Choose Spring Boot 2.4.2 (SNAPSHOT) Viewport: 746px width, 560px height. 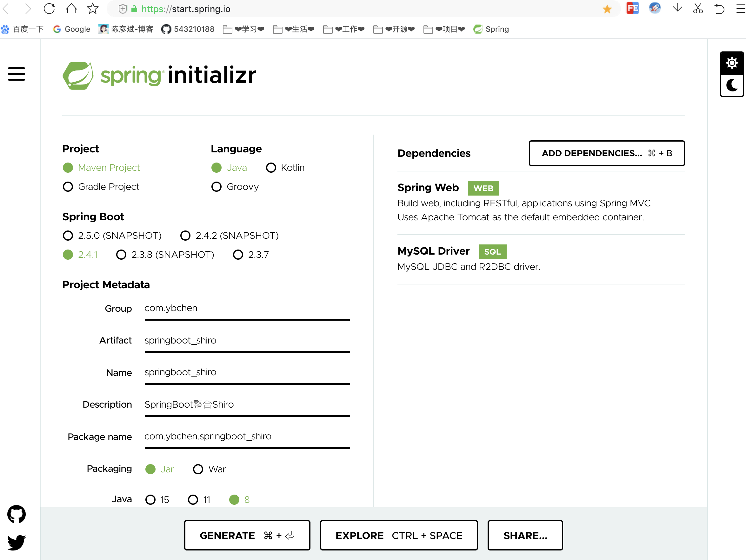(x=230, y=236)
